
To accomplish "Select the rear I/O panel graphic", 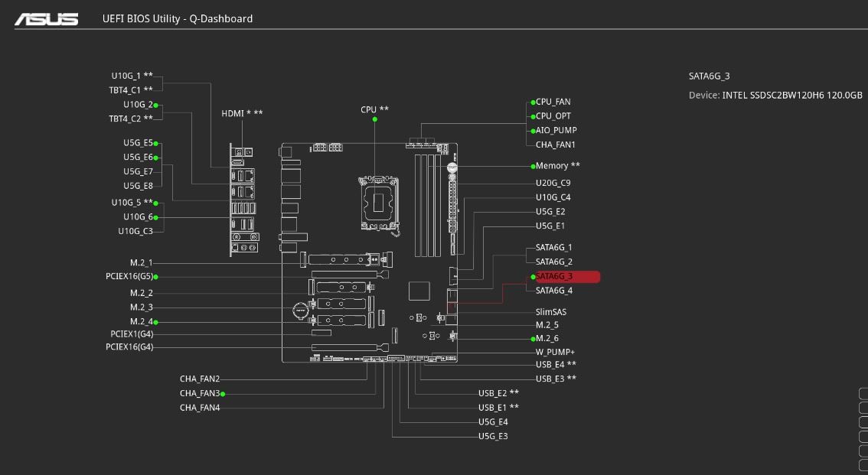I will [x=243, y=200].
